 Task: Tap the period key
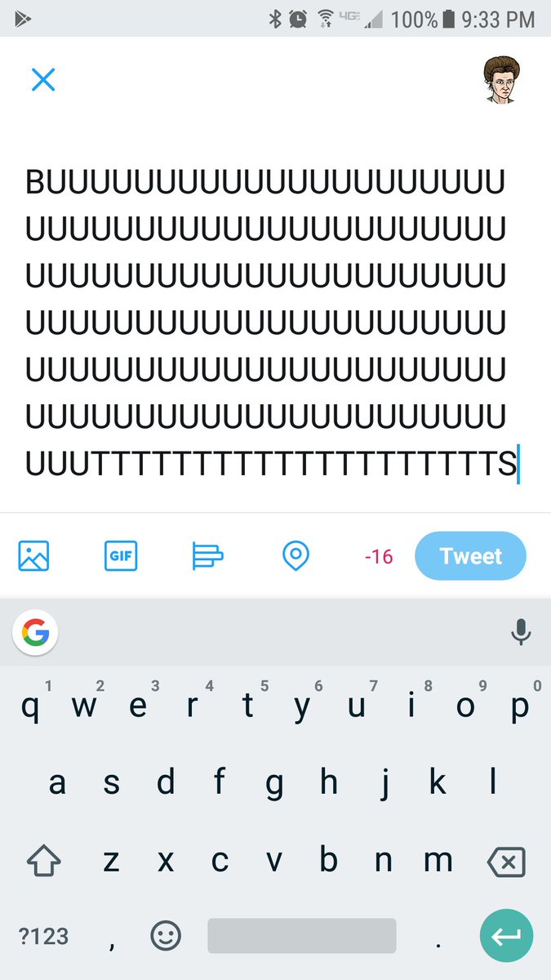point(438,936)
